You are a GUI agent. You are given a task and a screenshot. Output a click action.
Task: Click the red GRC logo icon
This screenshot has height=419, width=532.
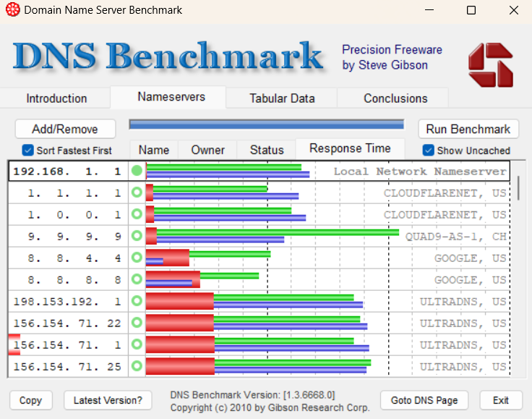pyautogui.click(x=491, y=65)
